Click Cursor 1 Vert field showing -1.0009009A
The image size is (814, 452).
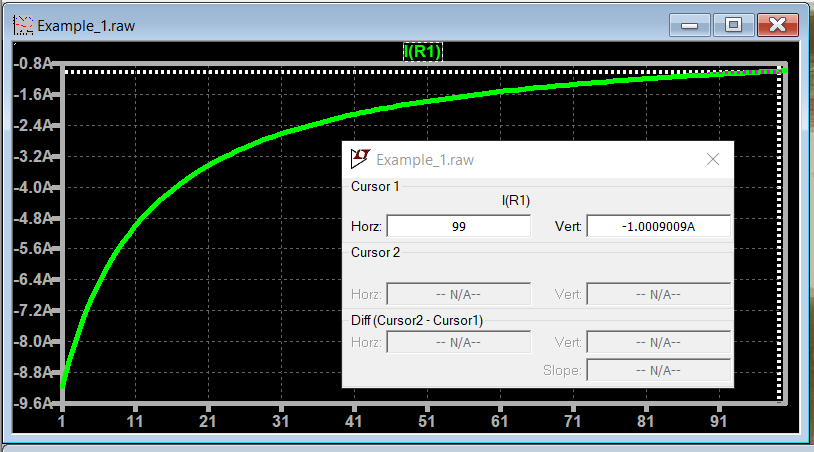pos(658,227)
